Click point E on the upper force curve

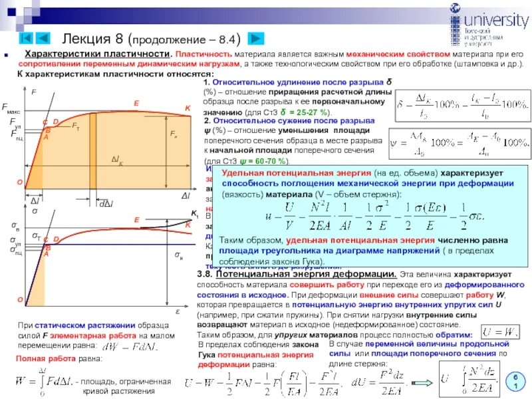coord(136,103)
